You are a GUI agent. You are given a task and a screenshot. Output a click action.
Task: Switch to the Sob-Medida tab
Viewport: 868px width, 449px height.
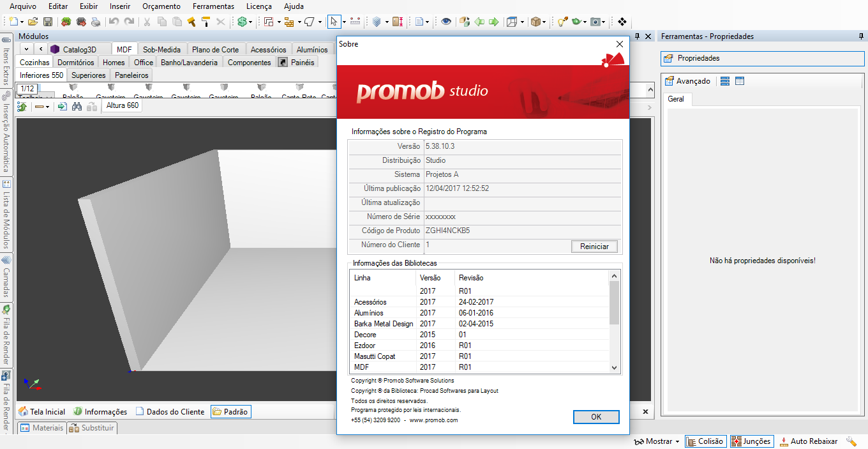(x=161, y=49)
